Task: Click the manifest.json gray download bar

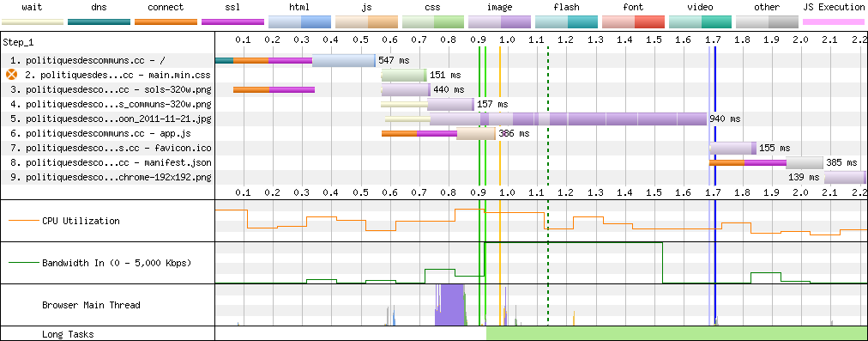Action: coord(805,162)
